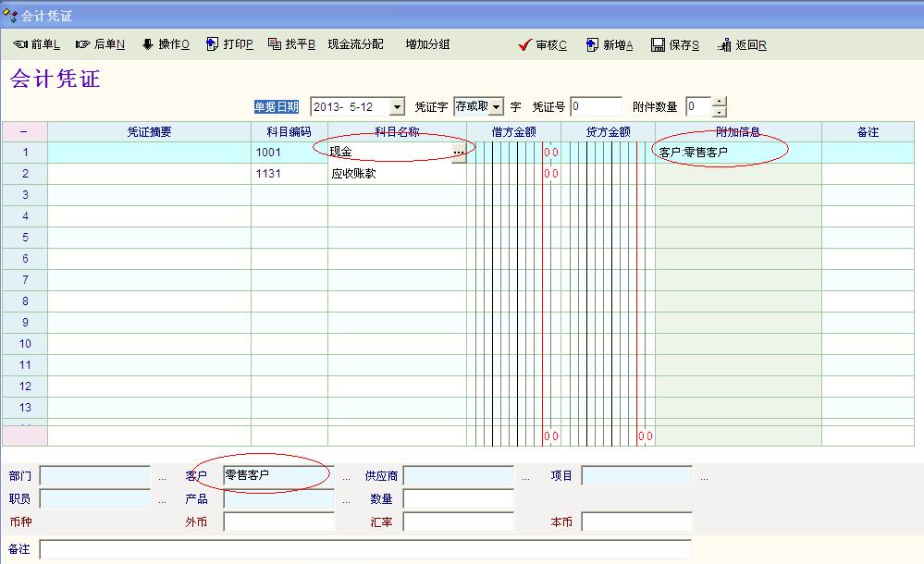Increase 附件数量 with up arrow

720,102
